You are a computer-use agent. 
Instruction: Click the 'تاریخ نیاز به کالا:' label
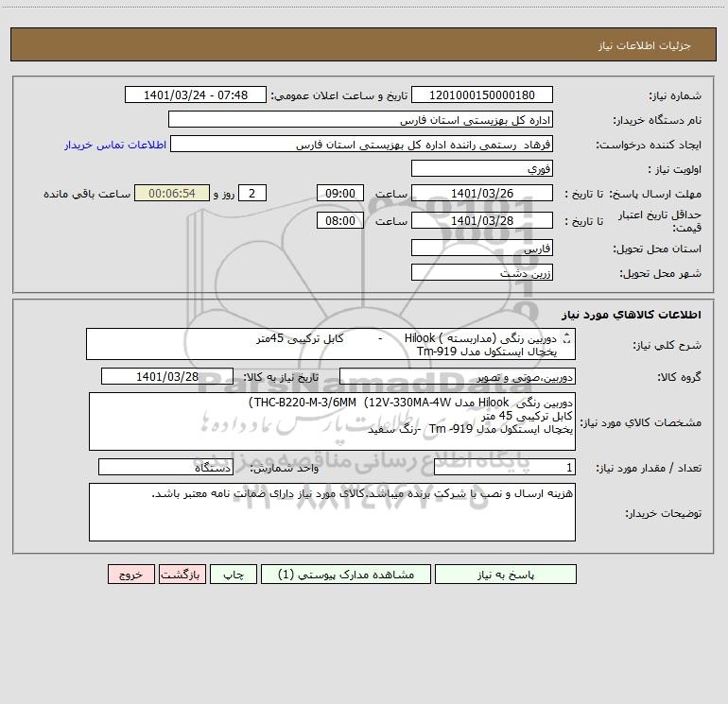[x=281, y=377]
